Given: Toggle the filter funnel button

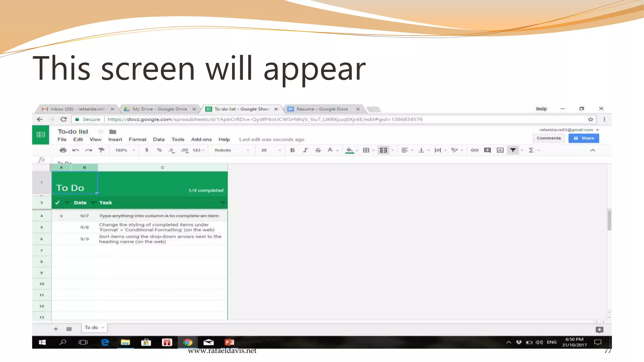Looking at the screenshot, I should [x=513, y=150].
